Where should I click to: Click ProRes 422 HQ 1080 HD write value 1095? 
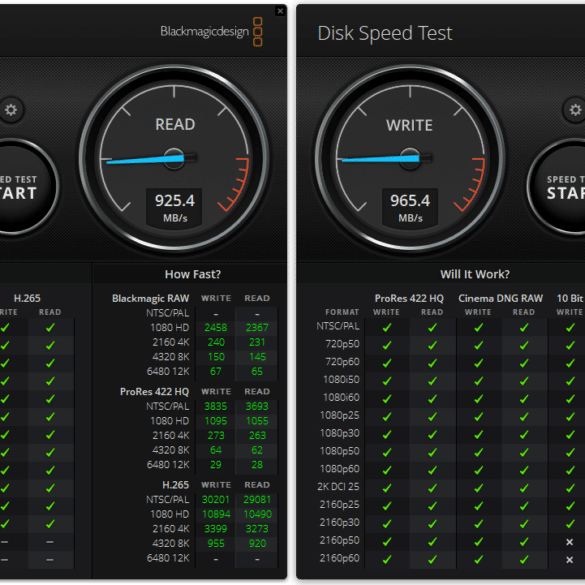click(x=216, y=421)
